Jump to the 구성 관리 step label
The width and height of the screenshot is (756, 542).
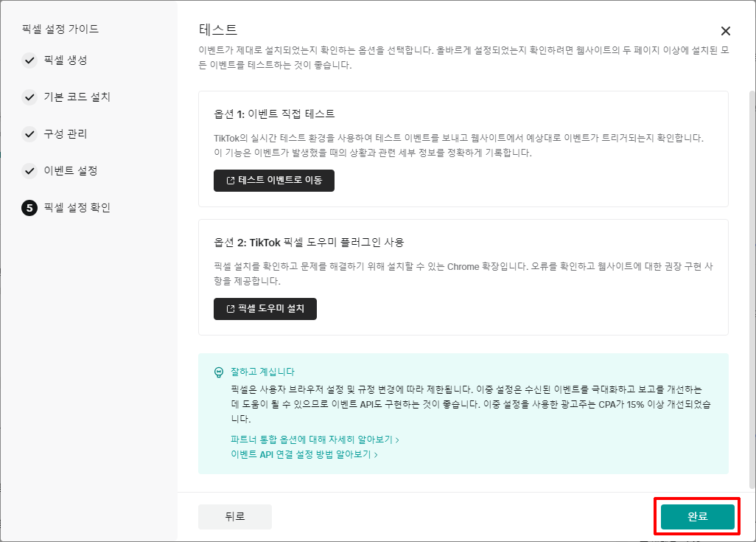(x=66, y=134)
